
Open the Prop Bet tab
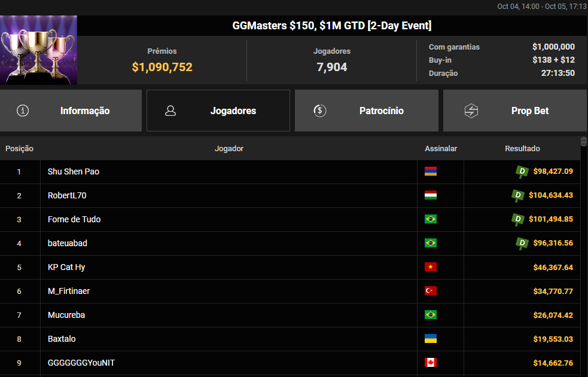pyautogui.click(x=515, y=111)
